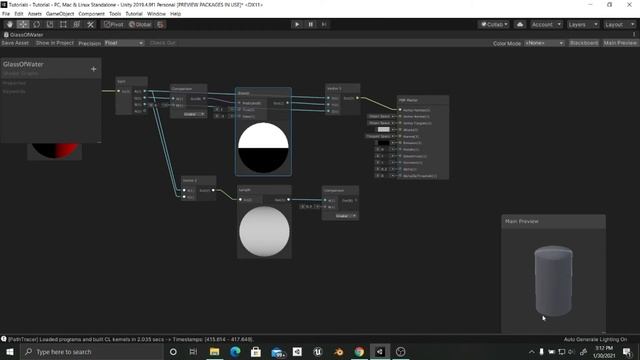Click the Check Out button
Screen dimensions: 640x360
click(162, 43)
